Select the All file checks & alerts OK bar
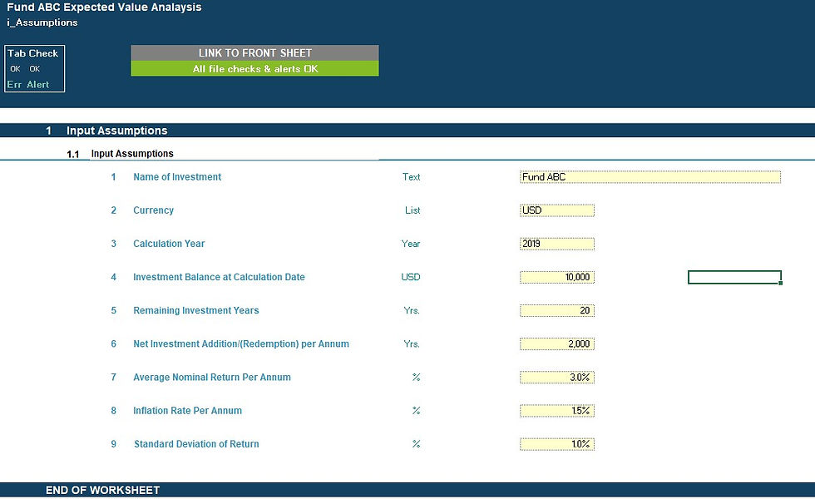Screen dimensions: 815x504 [x=254, y=68]
